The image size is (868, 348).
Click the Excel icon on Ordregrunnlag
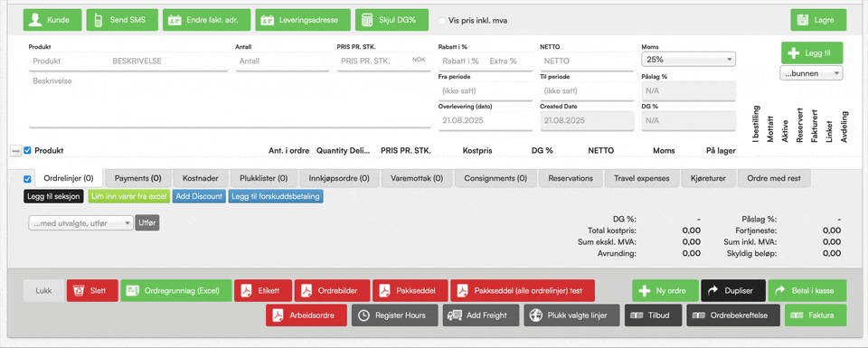(x=132, y=291)
